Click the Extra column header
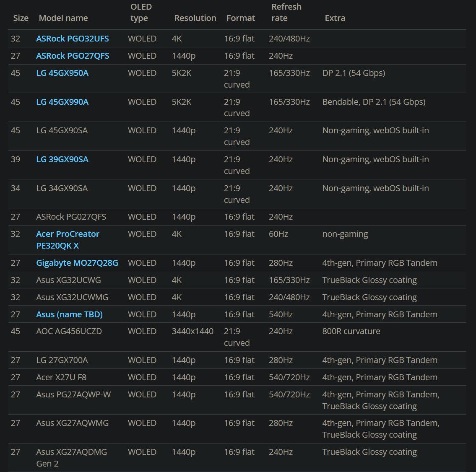The width and height of the screenshot is (476, 472). coord(335,18)
